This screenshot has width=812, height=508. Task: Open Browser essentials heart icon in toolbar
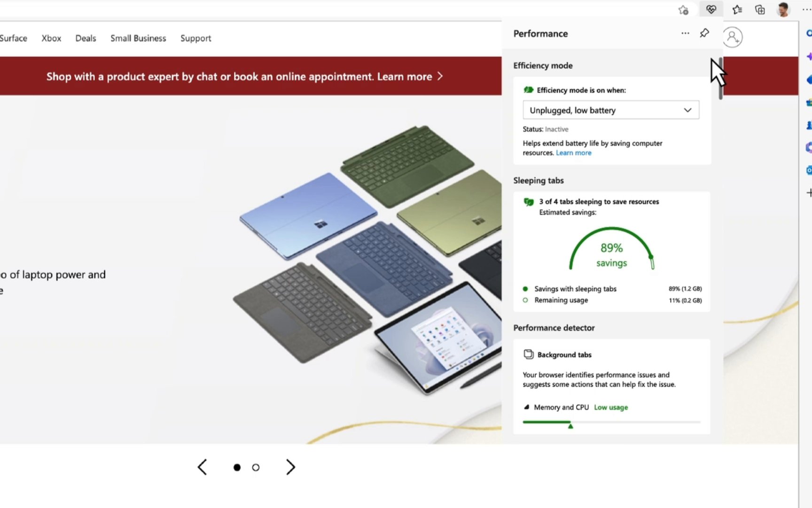[711, 9]
